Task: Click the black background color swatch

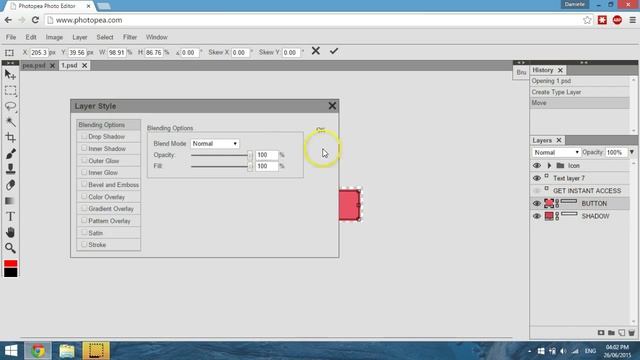Action: pos(11,273)
